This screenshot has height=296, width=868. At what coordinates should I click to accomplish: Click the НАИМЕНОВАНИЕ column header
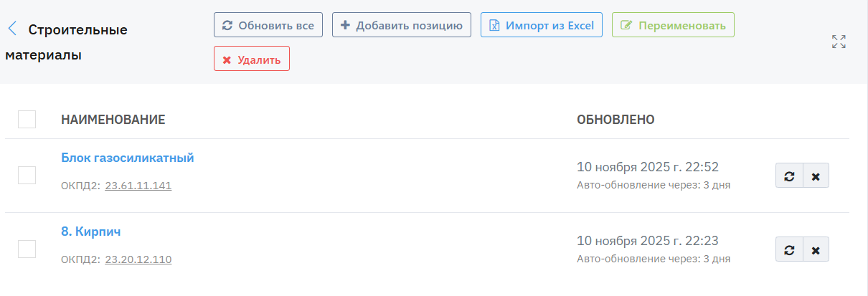point(113,120)
